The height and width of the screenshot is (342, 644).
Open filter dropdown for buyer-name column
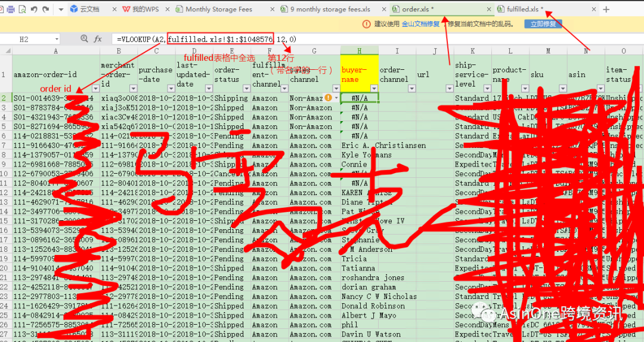[x=374, y=88]
